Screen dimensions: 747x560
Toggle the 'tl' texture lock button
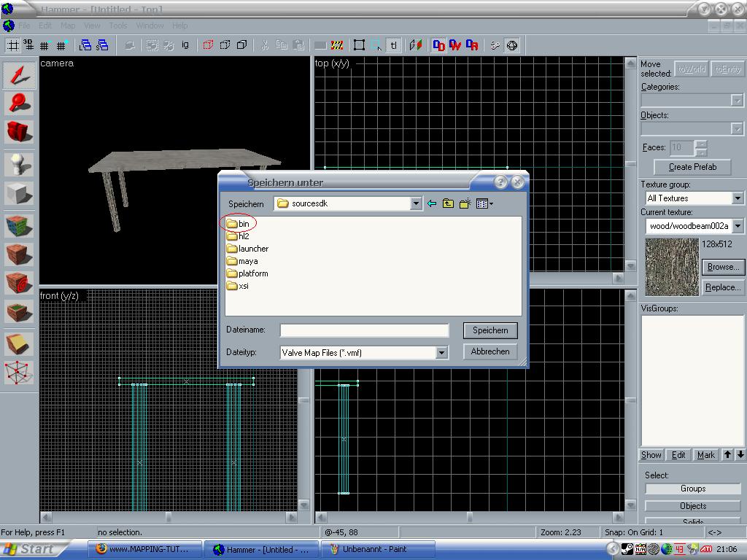(393, 45)
